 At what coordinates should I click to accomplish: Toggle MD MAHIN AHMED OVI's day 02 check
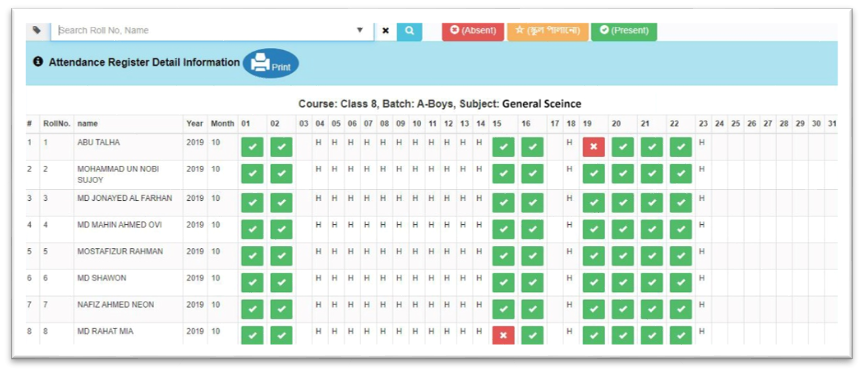coord(281,230)
